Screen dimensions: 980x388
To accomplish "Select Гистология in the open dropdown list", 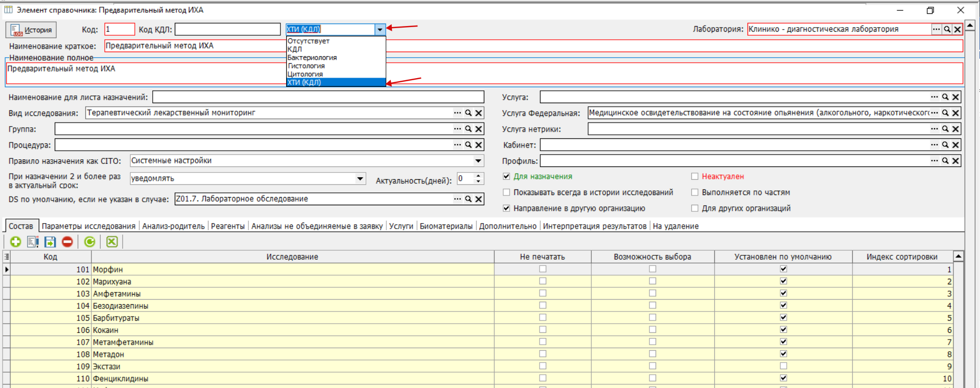I will pos(306,66).
